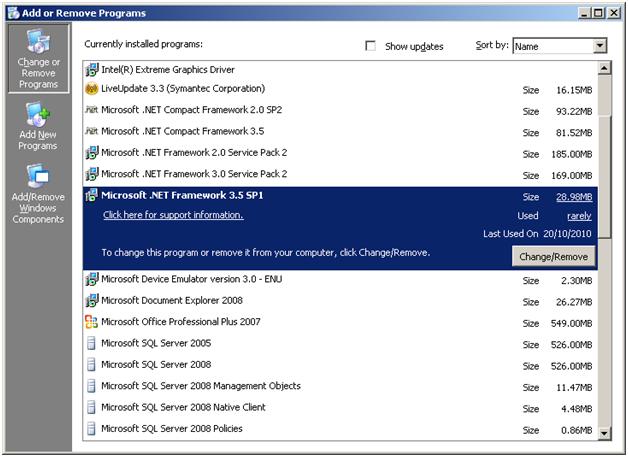Screen dimensions: 628x457
Task: Click the Microsoft Device Emulator icon
Action: pos(91,279)
